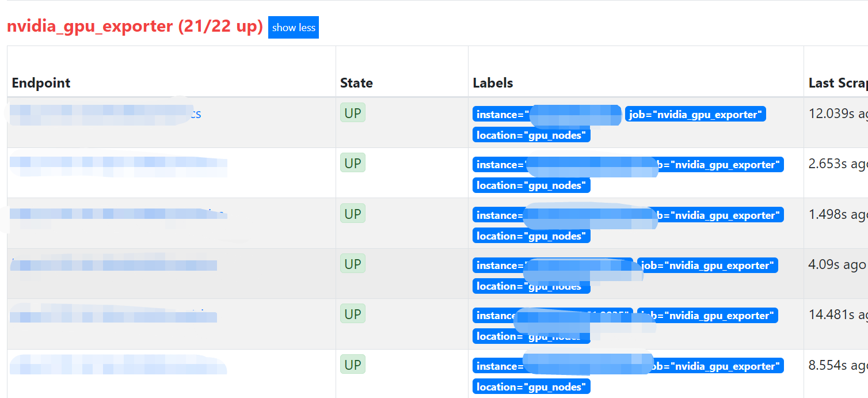Image resolution: width=868 pixels, height=398 pixels.
Task: Click the Labels column header
Action: (493, 83)
